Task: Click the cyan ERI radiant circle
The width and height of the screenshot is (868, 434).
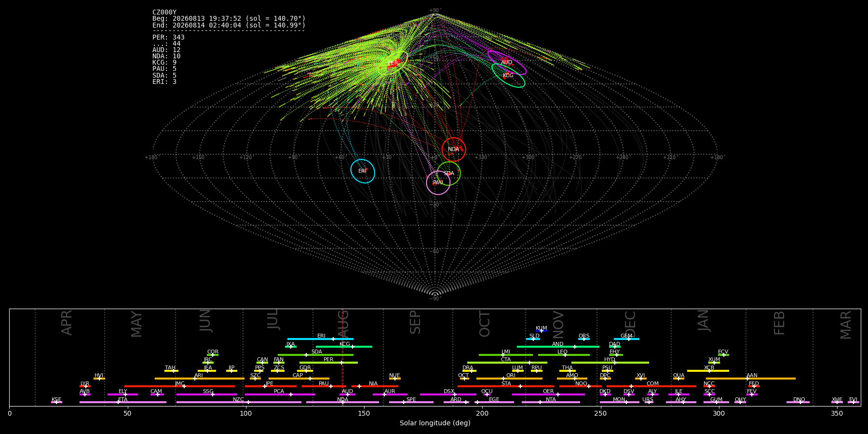Action: pos(363,171)
